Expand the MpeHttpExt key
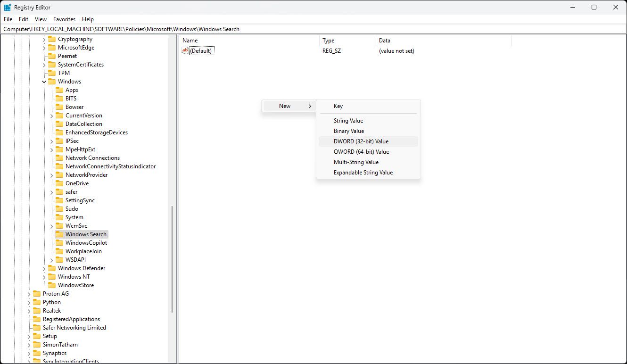627x364 pixels. [52, 149]
